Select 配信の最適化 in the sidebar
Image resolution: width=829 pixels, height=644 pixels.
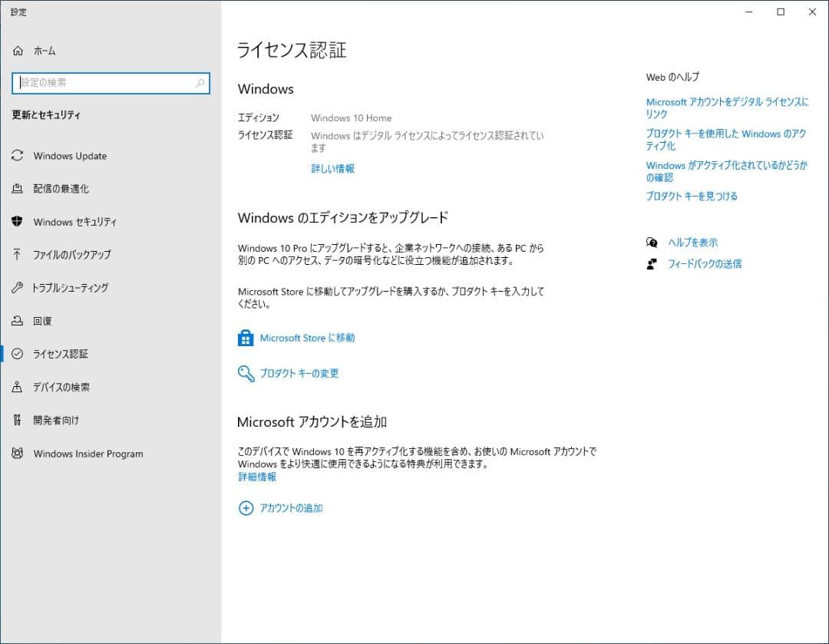pyautogui.click(x=64, y=189)
